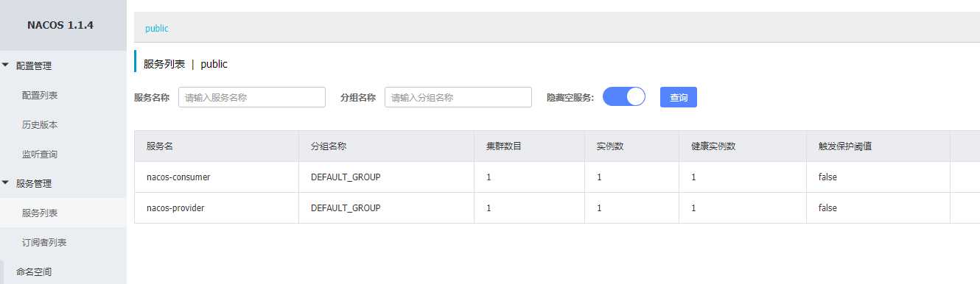The height and width of the screenshot is (284, 980).
Task: Click the nacos-provider service name
Action: coord(175,208)
